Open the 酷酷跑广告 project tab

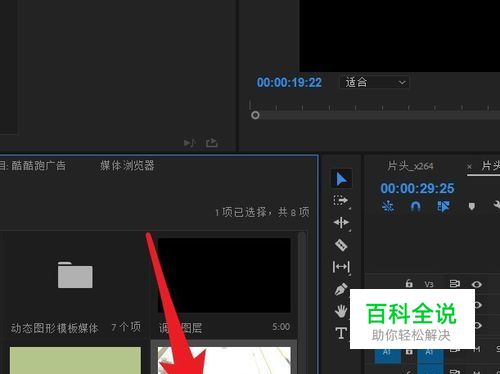(x=33, y=165)
